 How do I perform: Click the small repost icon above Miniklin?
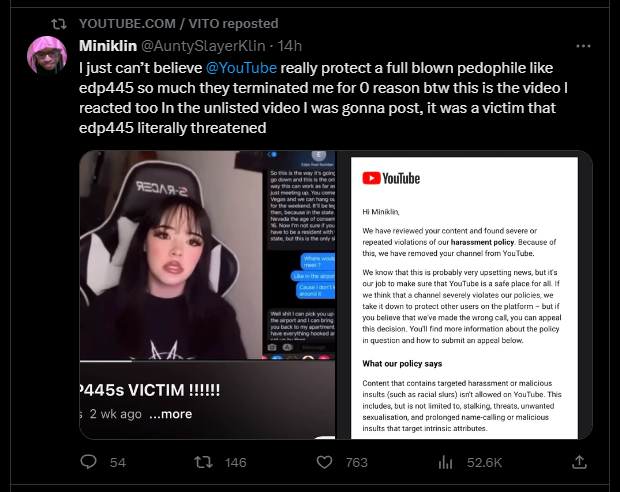(x=59, y=24)
